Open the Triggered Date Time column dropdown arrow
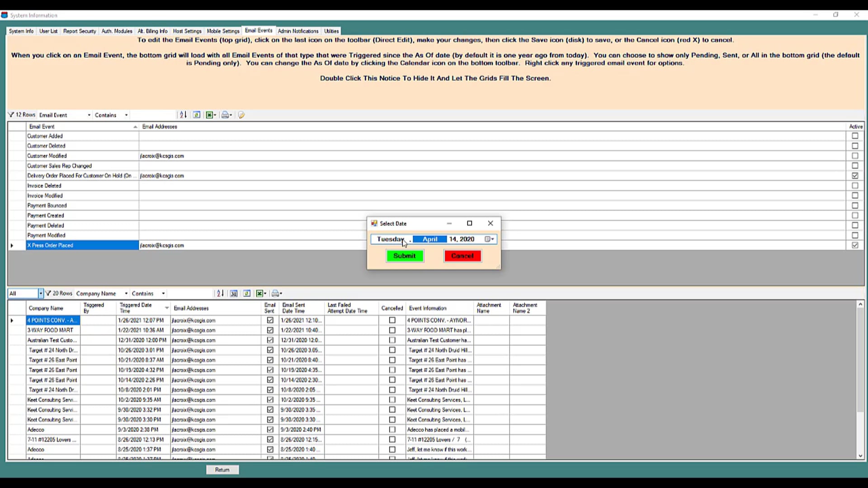 (x=167, y=308)
